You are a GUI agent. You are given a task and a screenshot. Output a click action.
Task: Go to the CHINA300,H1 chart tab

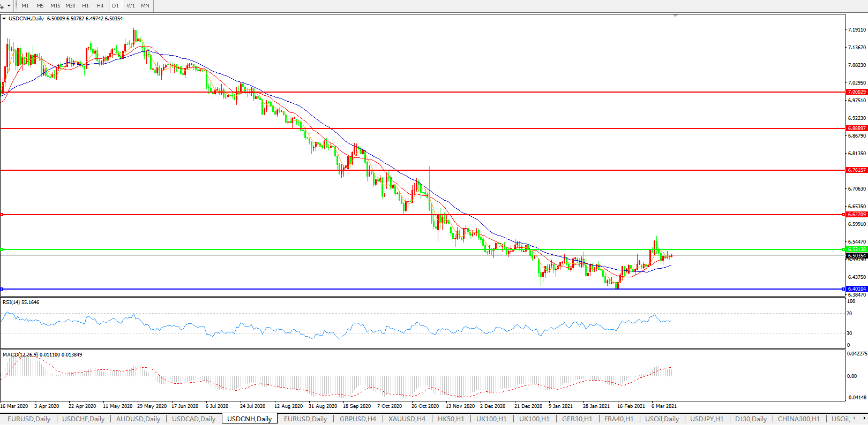click(799, 419)
